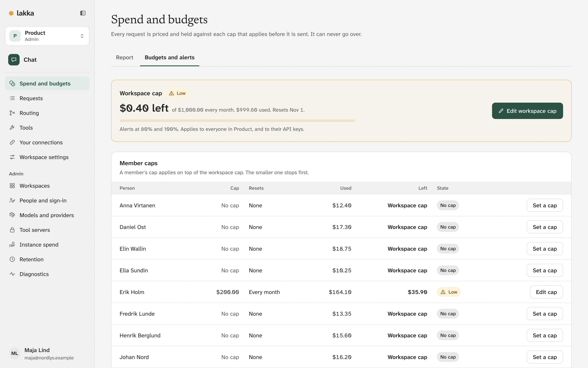Click the green Chat icon

14,60
